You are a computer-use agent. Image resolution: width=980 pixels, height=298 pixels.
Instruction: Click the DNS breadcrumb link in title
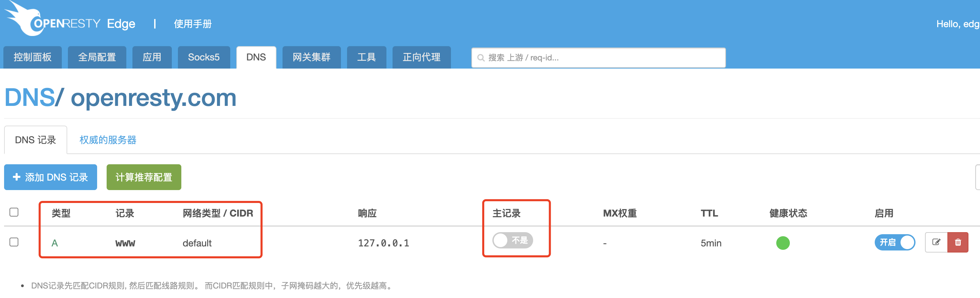30,98
